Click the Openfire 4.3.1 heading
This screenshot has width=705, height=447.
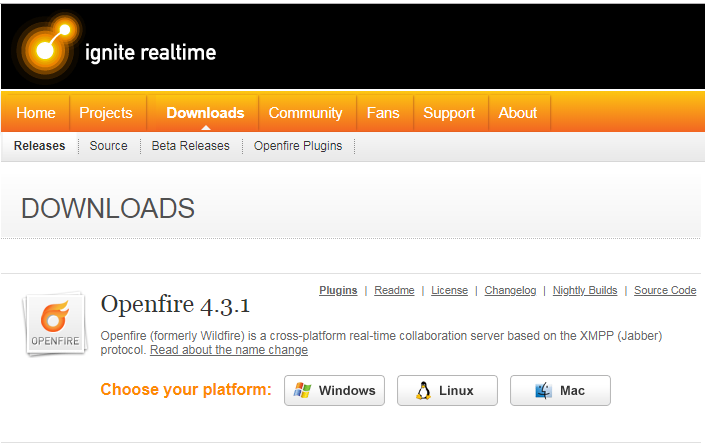pos(175,304)
